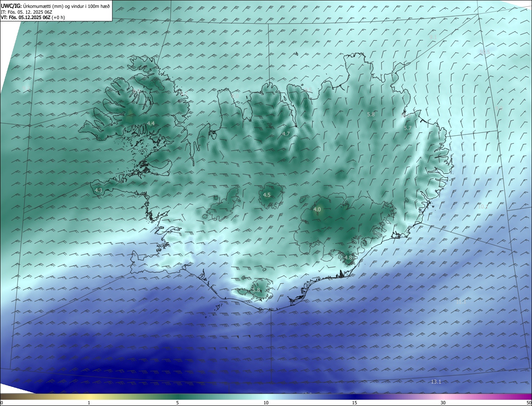Click the 'IT: Fös. 05. 12. 2025 06Z' line
This screenshot has width=532, height=406.
(27, 12)
